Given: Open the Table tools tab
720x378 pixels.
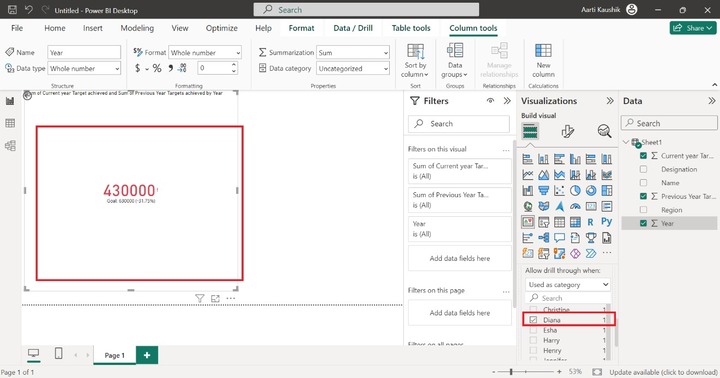Looking at the screenshot, I should [411, 28].
